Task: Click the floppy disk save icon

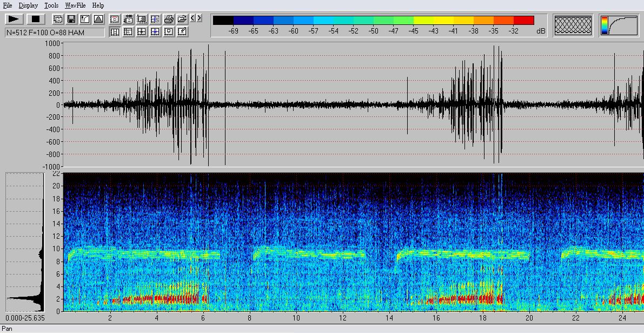Action: tap(71, 19)
